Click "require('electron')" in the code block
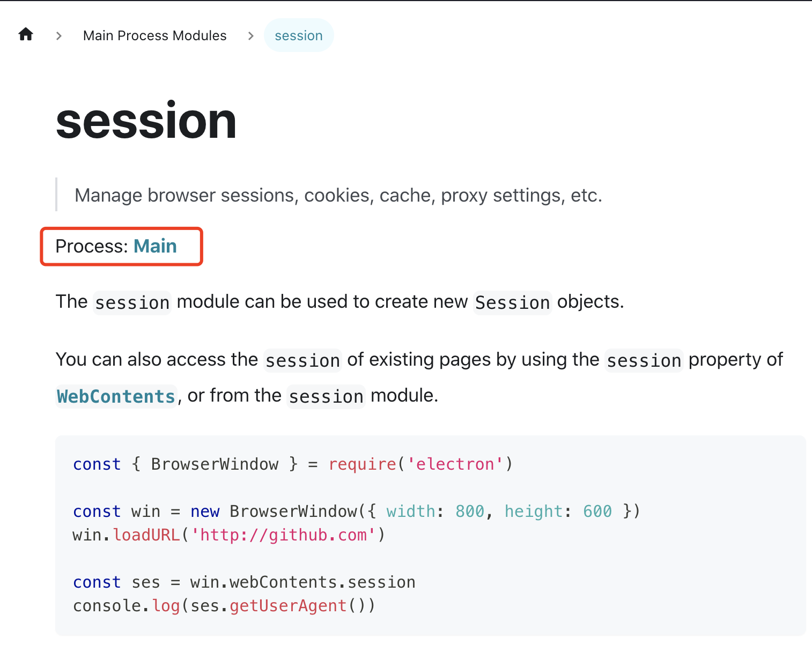 tap(418, 464)
